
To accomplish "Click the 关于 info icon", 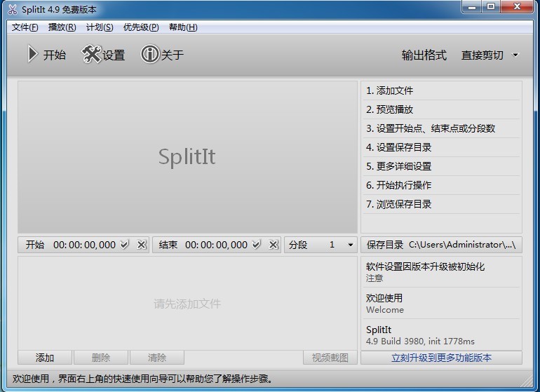I will [150, 55].
